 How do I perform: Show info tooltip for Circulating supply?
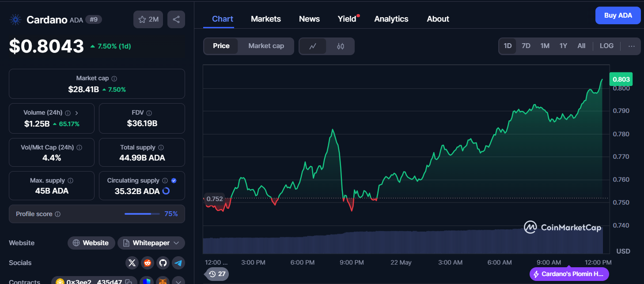click(165, 181)
